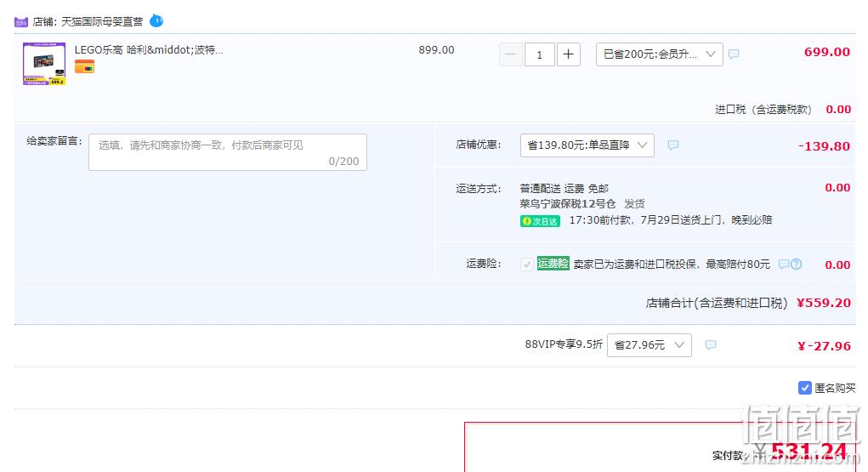Click the 给卖家留言 message text box
The width and height of the screenshot is (868, 472).
pyautogui.click(x=228, y=151)
